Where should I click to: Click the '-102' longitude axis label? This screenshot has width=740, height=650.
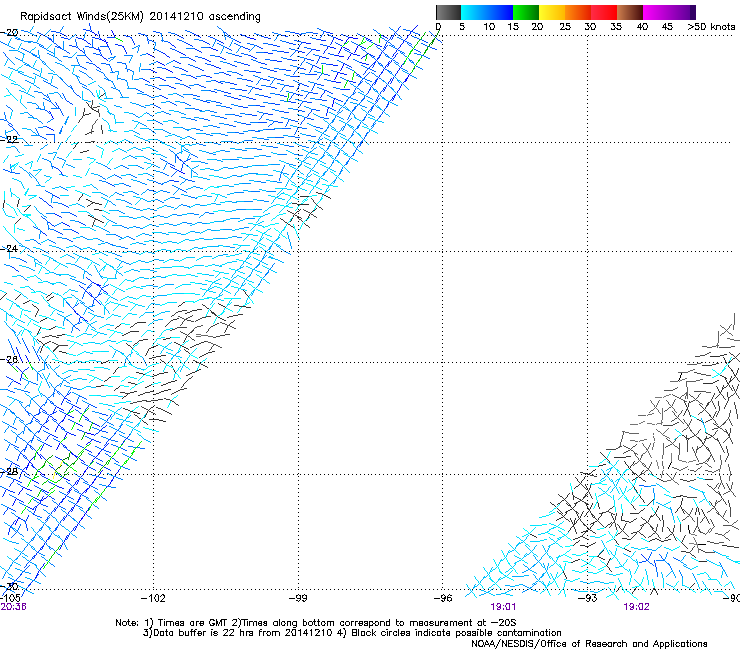(x=153, y=599)
